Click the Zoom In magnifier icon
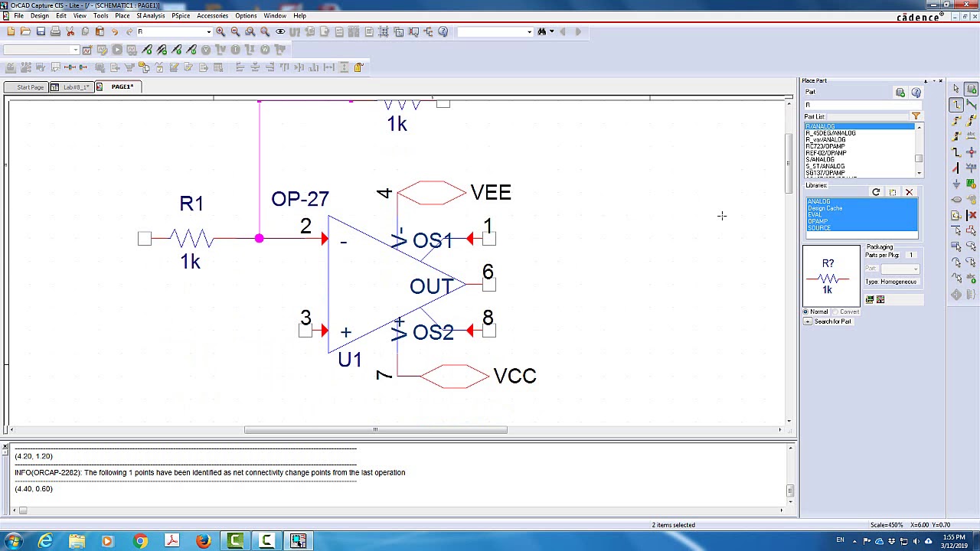The width and height of the screenshot is (980, 551). click(220, 31)
